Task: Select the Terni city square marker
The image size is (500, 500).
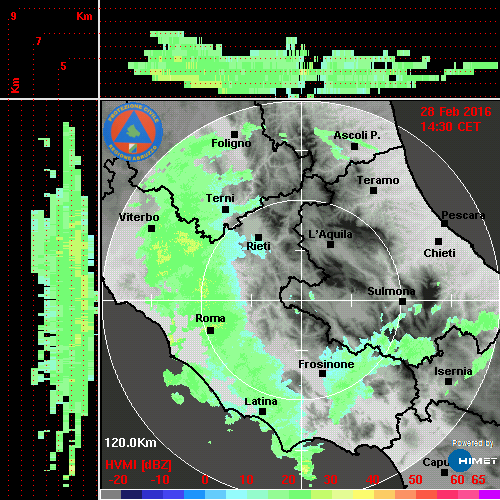Action: click(225, 209)
